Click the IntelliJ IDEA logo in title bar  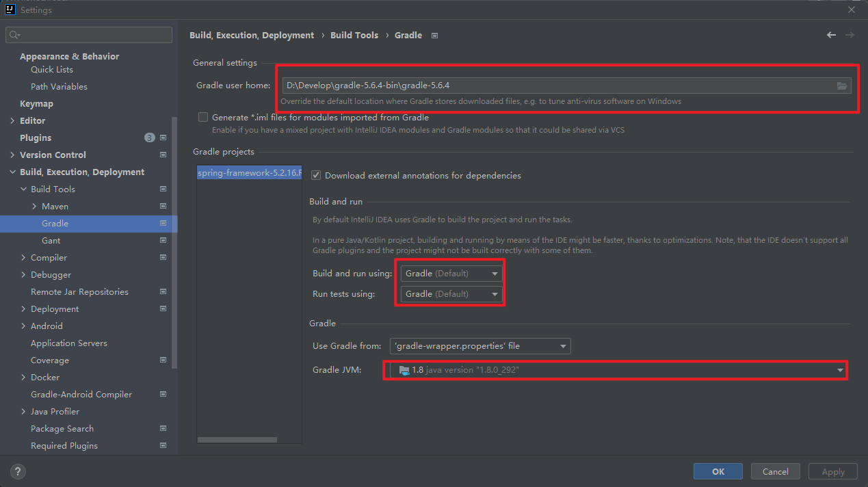pos(10,10)
